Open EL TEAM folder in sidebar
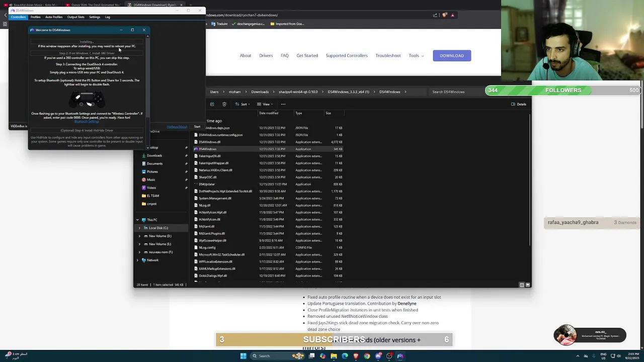644x362 pixels. [x=152, y=196]
